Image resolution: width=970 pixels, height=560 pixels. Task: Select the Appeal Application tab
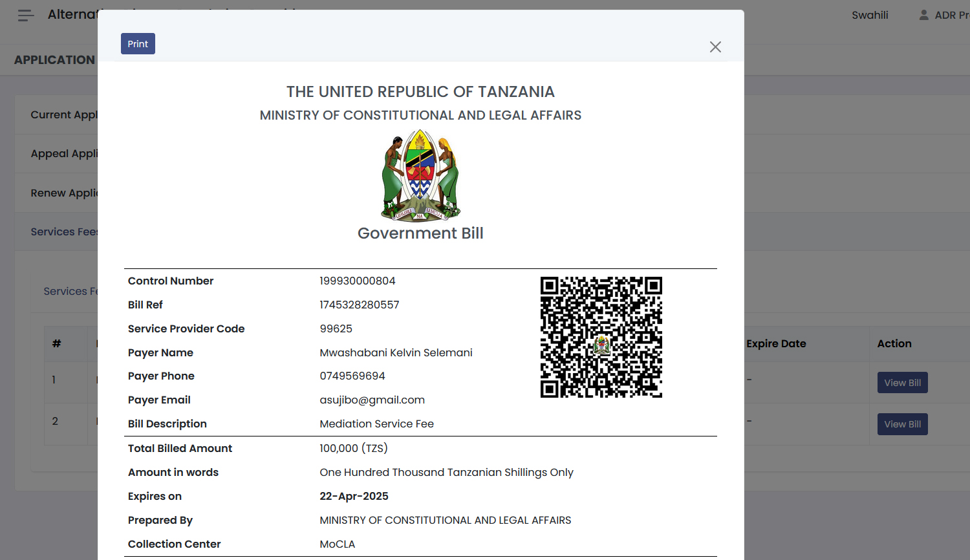tap(63, 154)
